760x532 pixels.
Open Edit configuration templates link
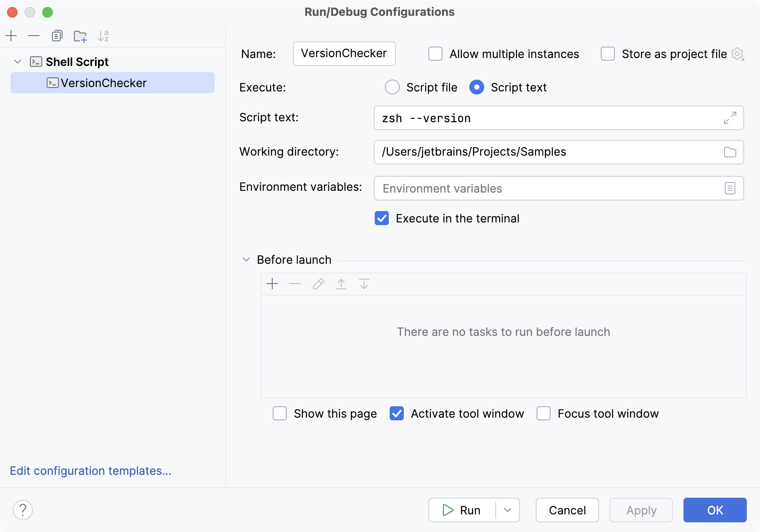point(91,471)
